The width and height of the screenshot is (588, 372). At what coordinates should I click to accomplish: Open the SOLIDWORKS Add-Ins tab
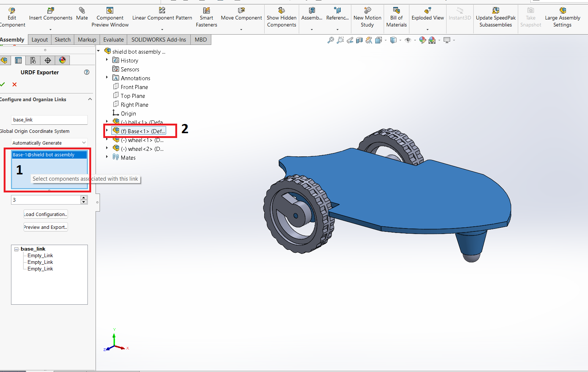pos(158,40)
